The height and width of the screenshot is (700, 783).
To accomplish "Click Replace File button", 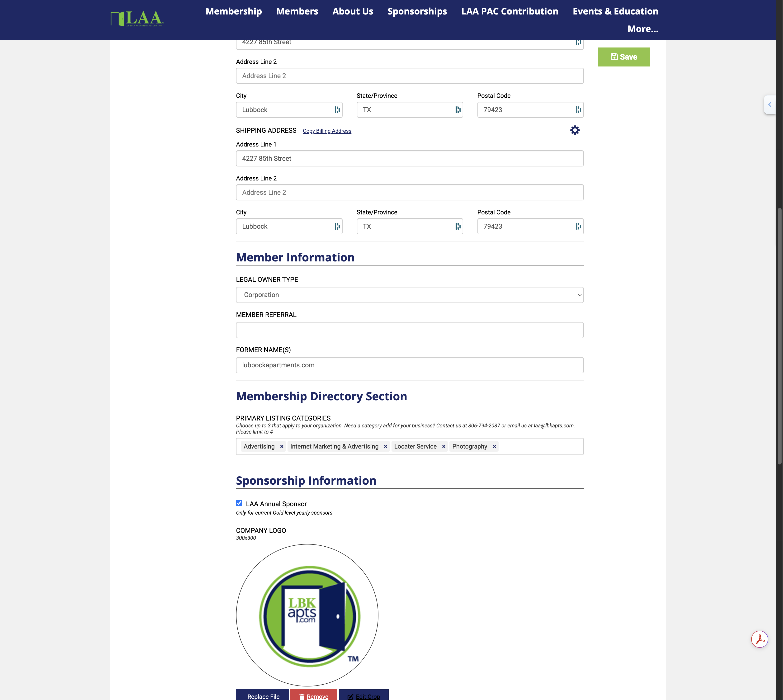I will (263, 695).
